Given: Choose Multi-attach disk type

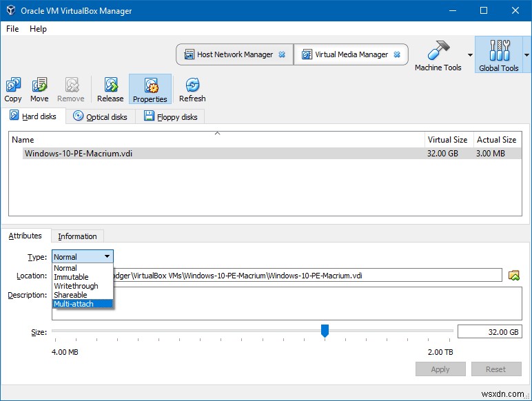Looking at the screenshot, I should [83, 304].
